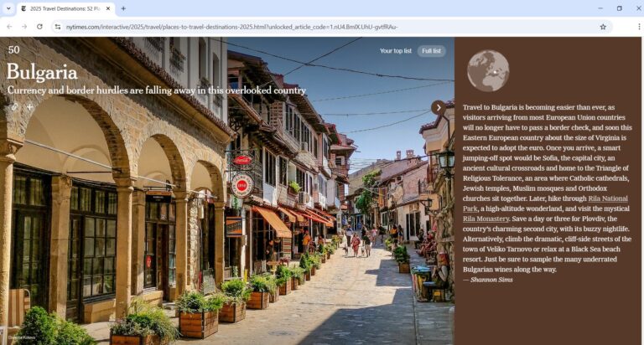Select the 2025 Travel Destinations tab
This screenshot has width=644, height=345.
click(63, 8)
